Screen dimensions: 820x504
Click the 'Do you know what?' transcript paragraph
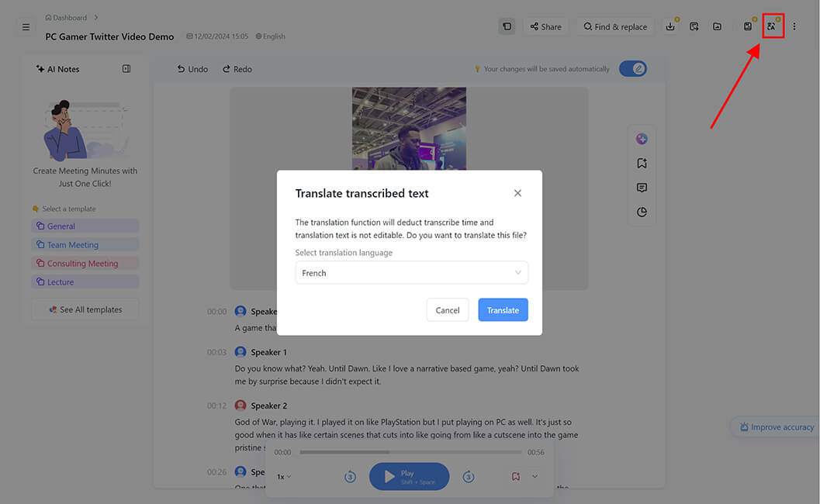coord(407,375)
